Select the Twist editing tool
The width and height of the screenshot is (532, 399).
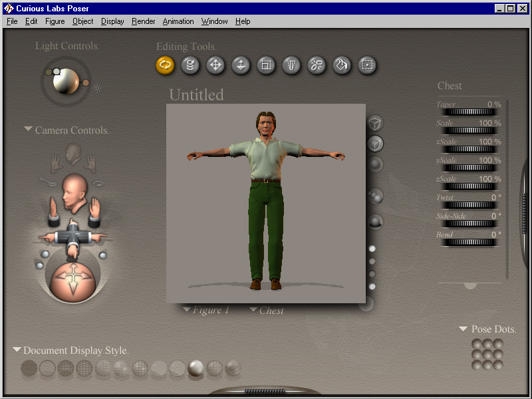pyautogui.click(x=190, y=65)
